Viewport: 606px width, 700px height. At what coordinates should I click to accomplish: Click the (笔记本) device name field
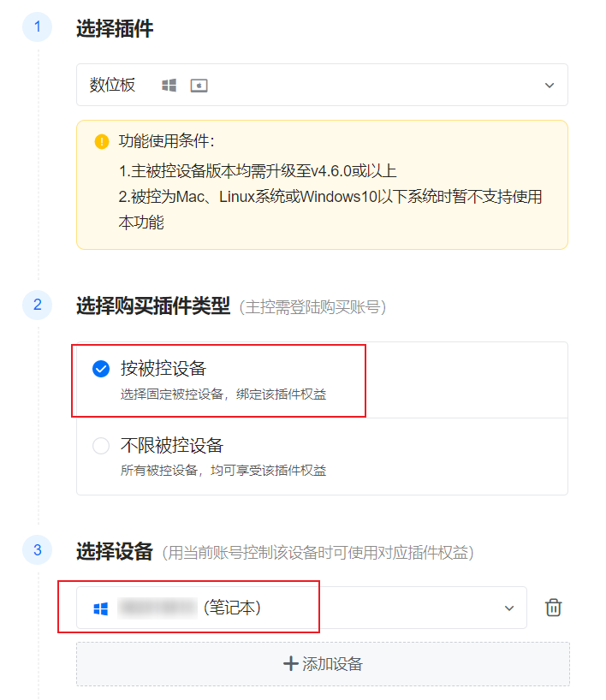(301, 608)
